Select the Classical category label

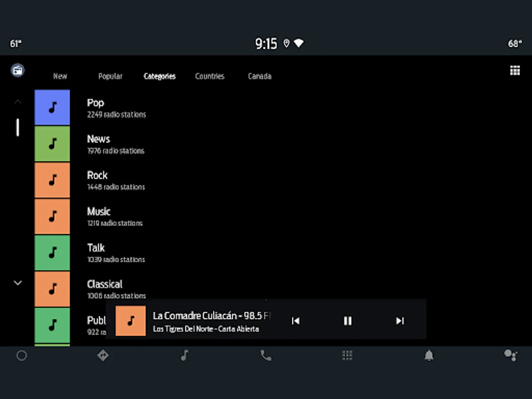(x=105, y=285)
